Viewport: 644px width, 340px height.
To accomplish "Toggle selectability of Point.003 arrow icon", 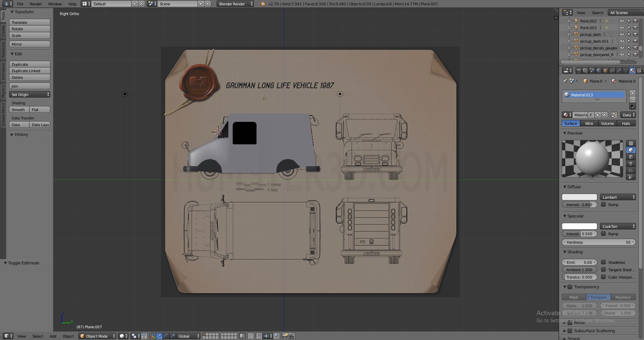I will click(629, 28).
